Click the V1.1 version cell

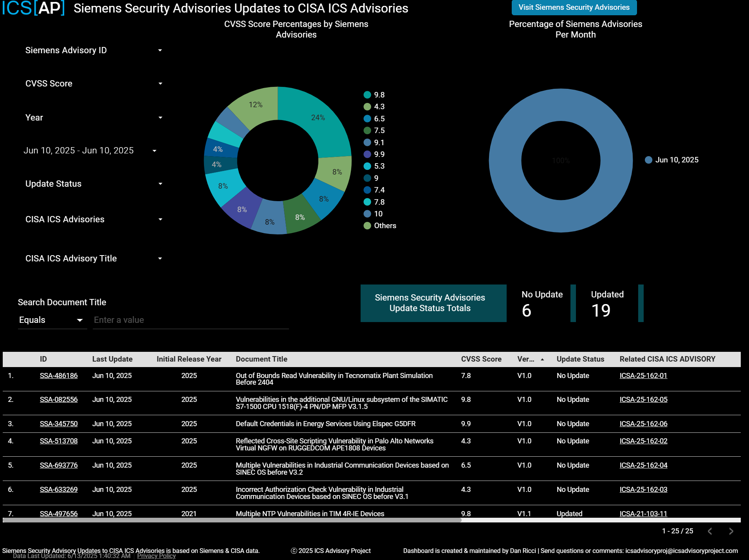(x=524, y=514)
